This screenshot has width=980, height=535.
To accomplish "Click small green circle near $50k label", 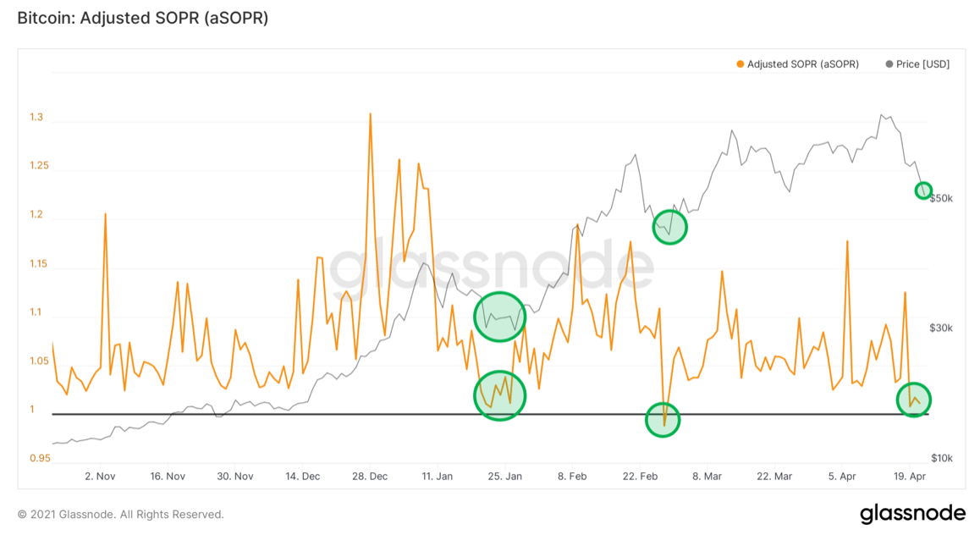I will (x=923, y=190).
